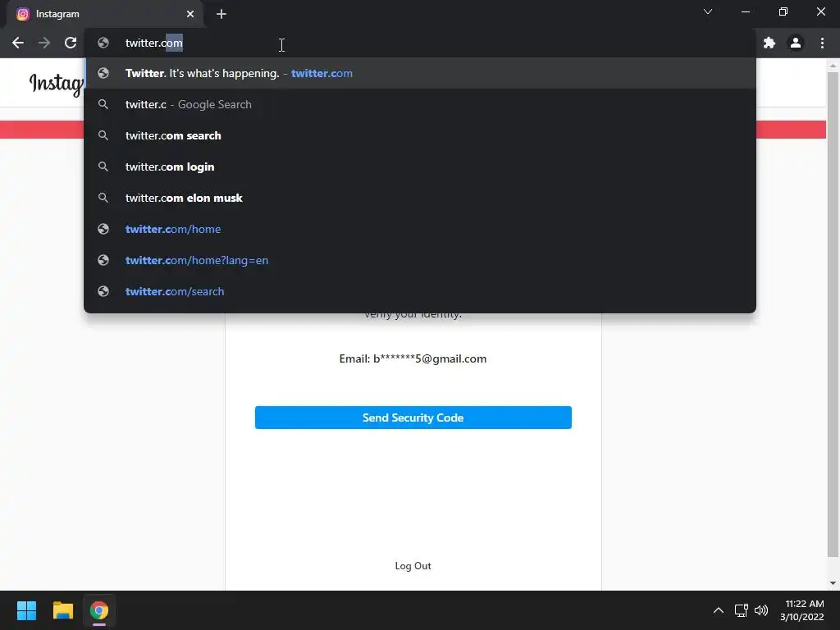
Task: Click the browser forward arrow
Action: 44,43
